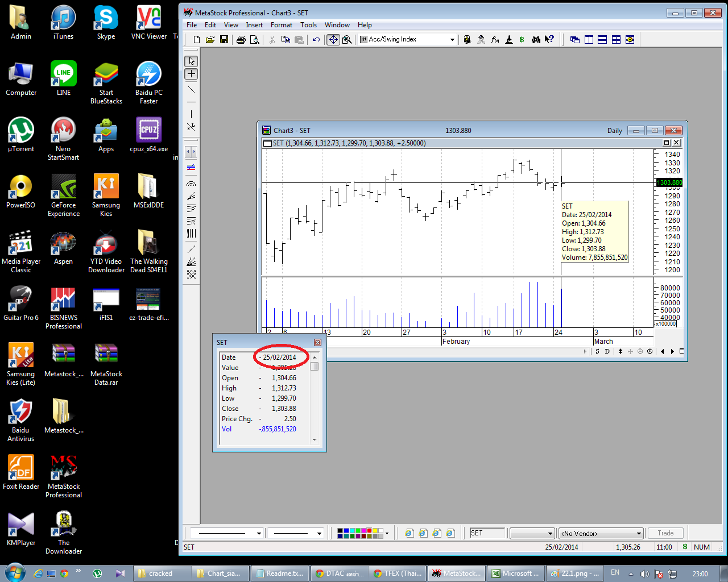Screen dimensions: 728x582
Task: Open the Format menu
Action: click(282, 25)
